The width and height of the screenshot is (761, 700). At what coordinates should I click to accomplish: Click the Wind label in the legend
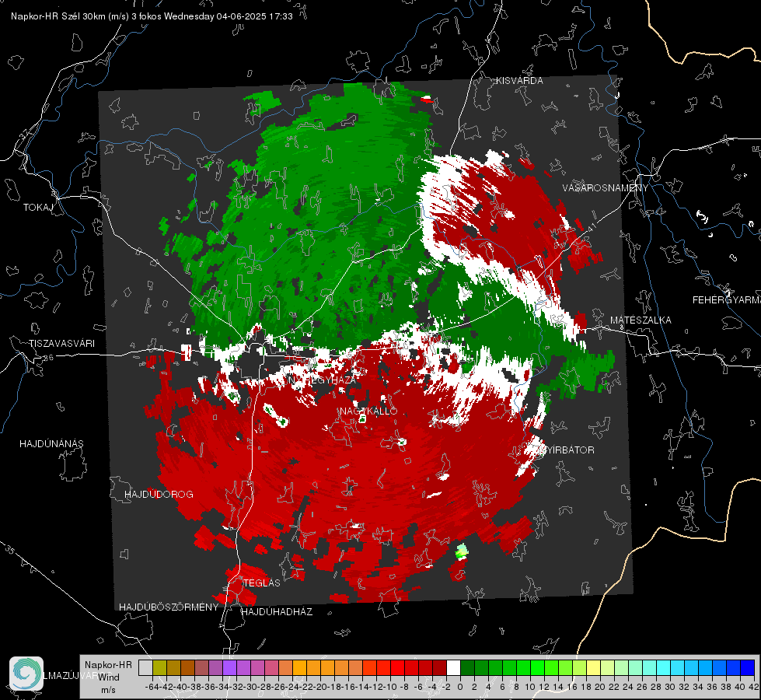pyautogui.click(x=109, y=677)
